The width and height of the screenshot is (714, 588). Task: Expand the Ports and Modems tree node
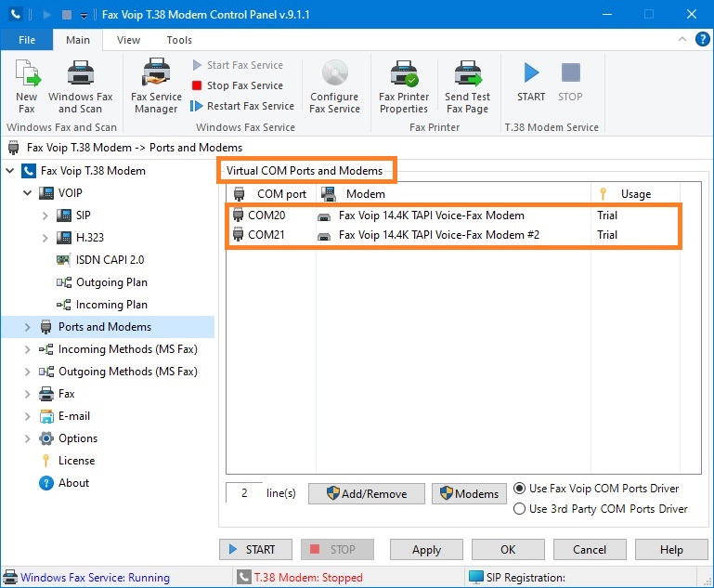coord(27,327)
